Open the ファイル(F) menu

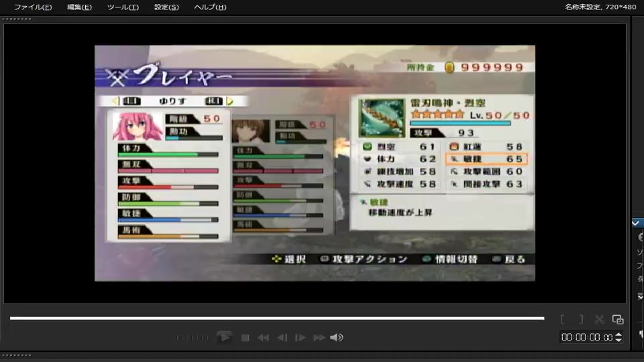pos(33,7)
